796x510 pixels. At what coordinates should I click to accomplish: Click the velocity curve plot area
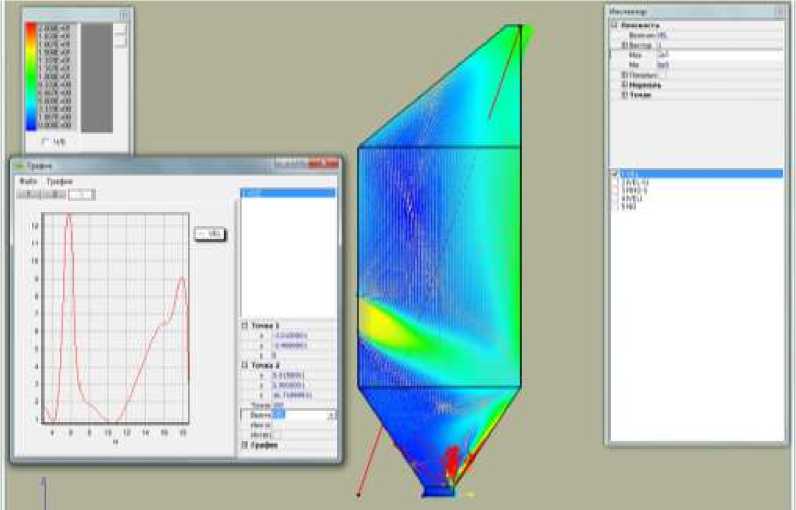click(x=116, y=318)
